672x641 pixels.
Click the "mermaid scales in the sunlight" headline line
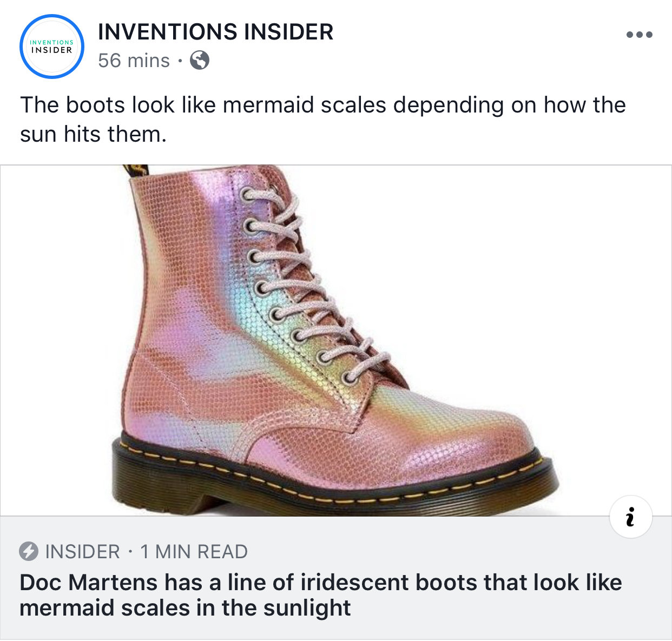coord(185,608)
